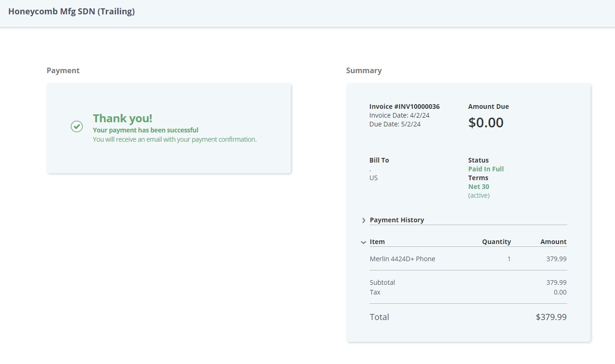Select the Paid In Full status text
615x364 pixels.
[x=486, y=169]
